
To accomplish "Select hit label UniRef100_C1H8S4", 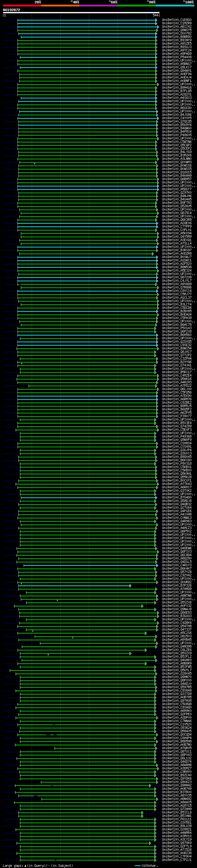I will tap(176, 443).
